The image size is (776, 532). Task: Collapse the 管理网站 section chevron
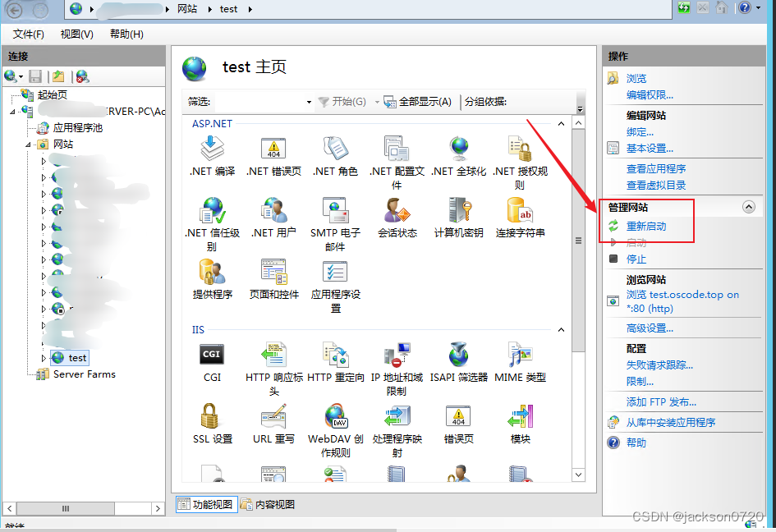[748, 208]
